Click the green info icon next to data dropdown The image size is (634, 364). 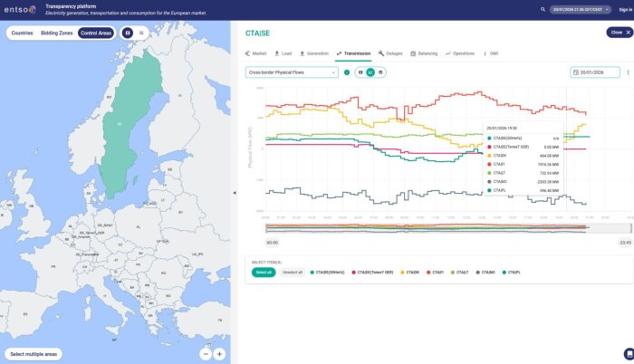[x=347, y=72]
